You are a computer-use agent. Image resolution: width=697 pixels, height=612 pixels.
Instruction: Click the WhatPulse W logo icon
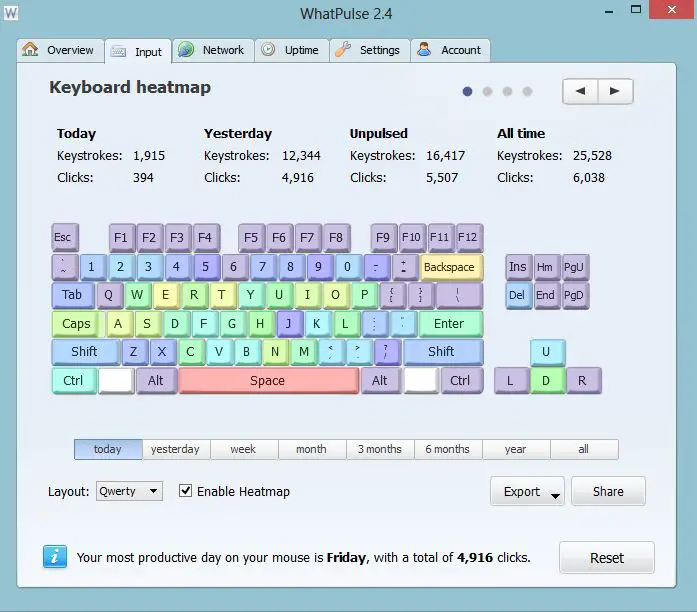[11, 13]
